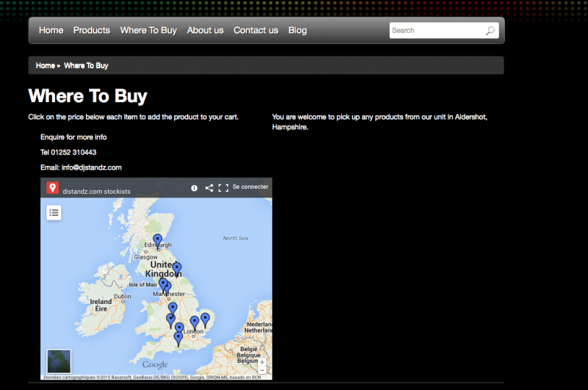Image resolution: width=588 pixels, height=390 pixels.
Task: Click Home in the navigation bar
Action: point(51,31)
